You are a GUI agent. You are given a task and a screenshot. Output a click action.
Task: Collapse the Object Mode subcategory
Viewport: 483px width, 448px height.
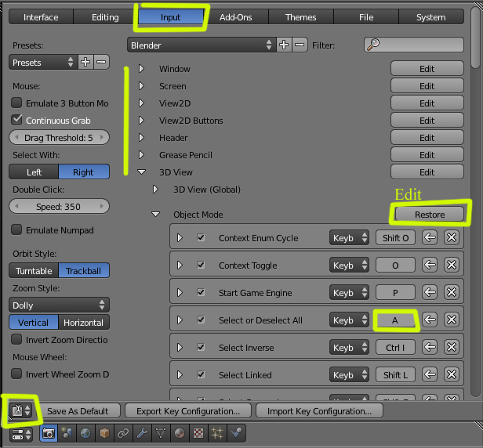coord(155,214)
